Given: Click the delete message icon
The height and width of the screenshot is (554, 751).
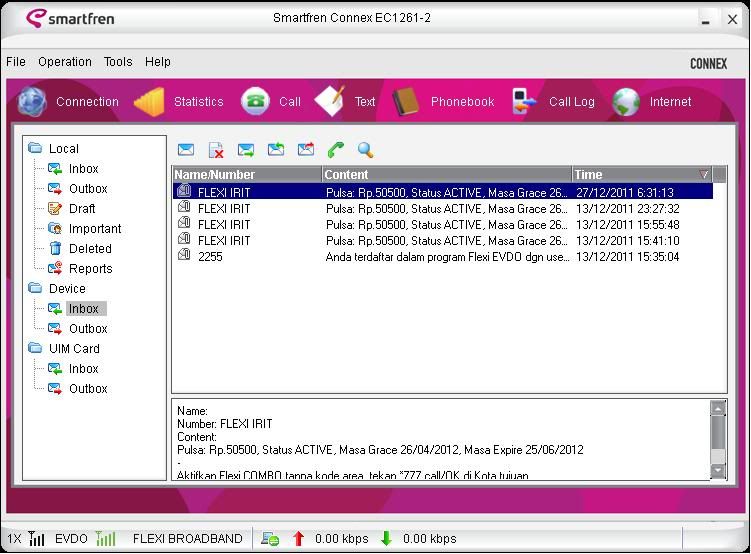Looking at the screenshot, I should click(x=216, y=150).
